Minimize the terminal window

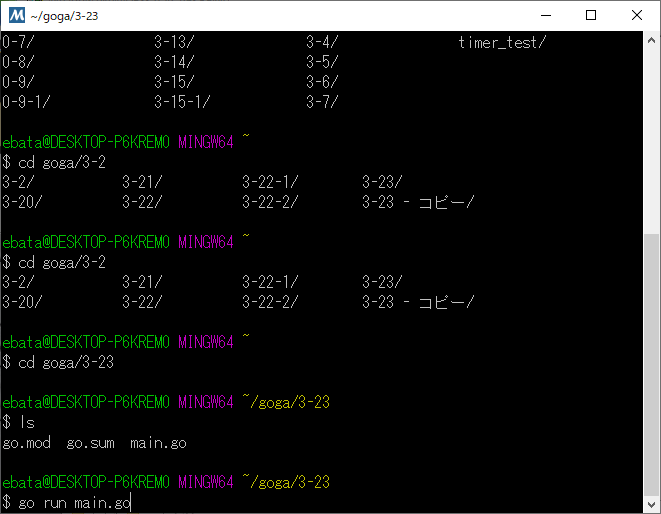545,16
